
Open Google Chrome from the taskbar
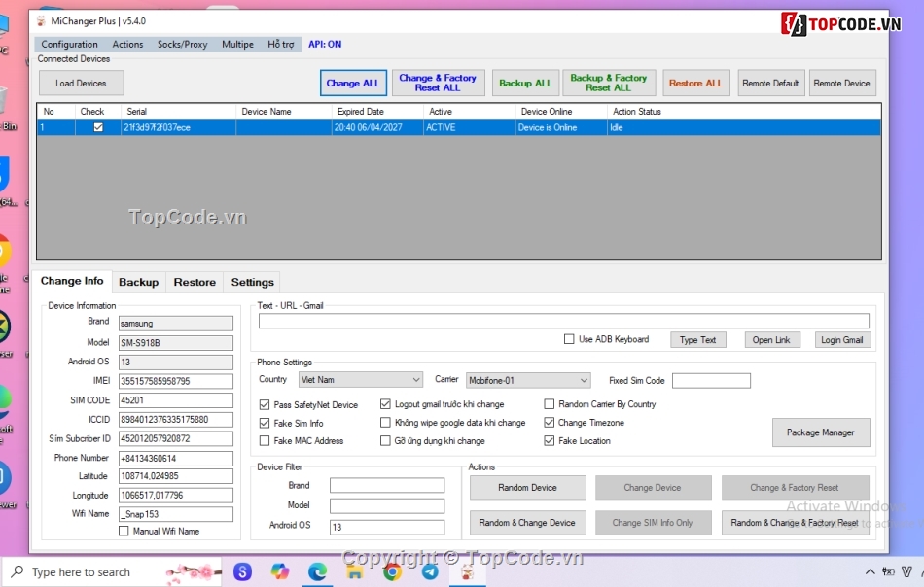(393, 571)
